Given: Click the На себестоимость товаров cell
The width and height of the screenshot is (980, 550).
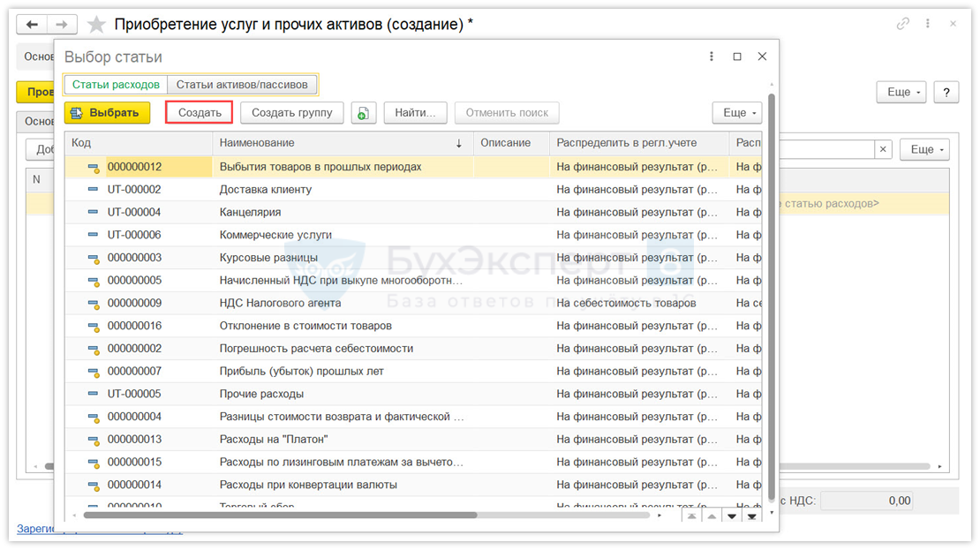Looking at the screenshot, I should tap(638, 303).
